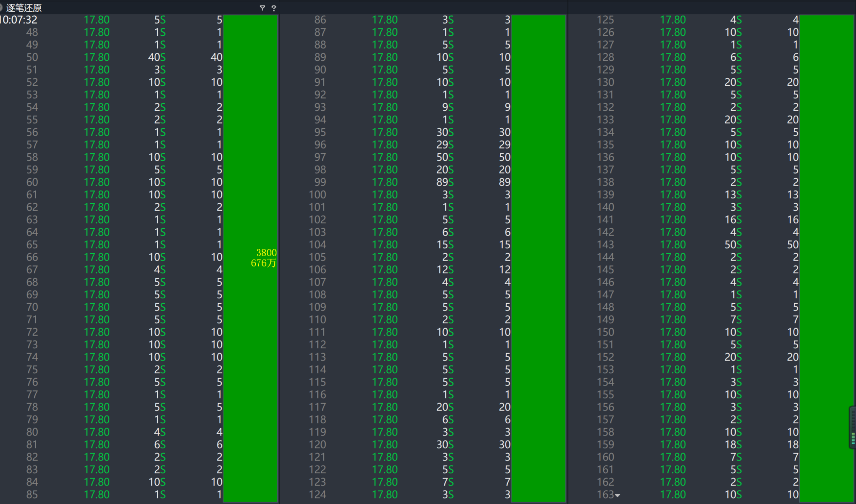Select trade row number 143

click(605, 244)
